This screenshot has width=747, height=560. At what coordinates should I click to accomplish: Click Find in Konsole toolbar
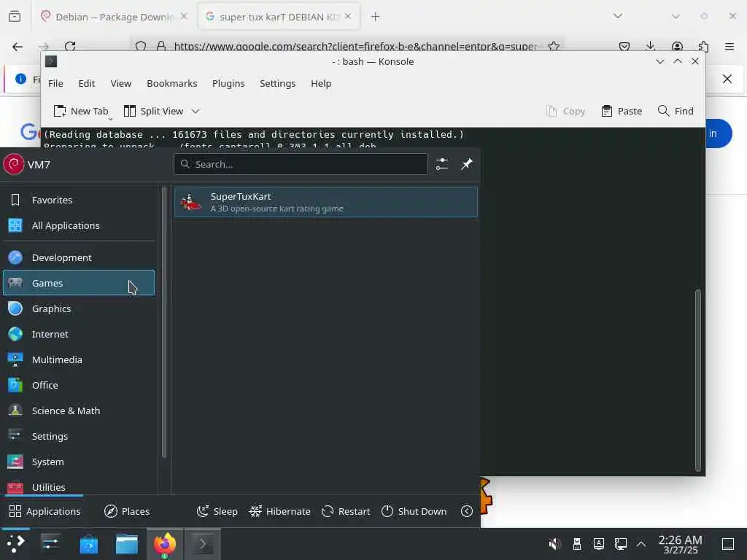(676, 111)
